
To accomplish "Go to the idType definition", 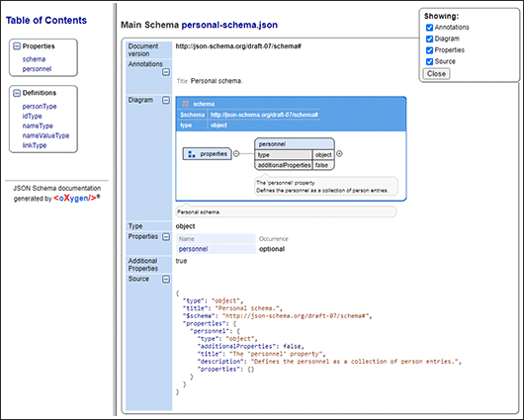I will pyautogui.click(x=32, y=116).
